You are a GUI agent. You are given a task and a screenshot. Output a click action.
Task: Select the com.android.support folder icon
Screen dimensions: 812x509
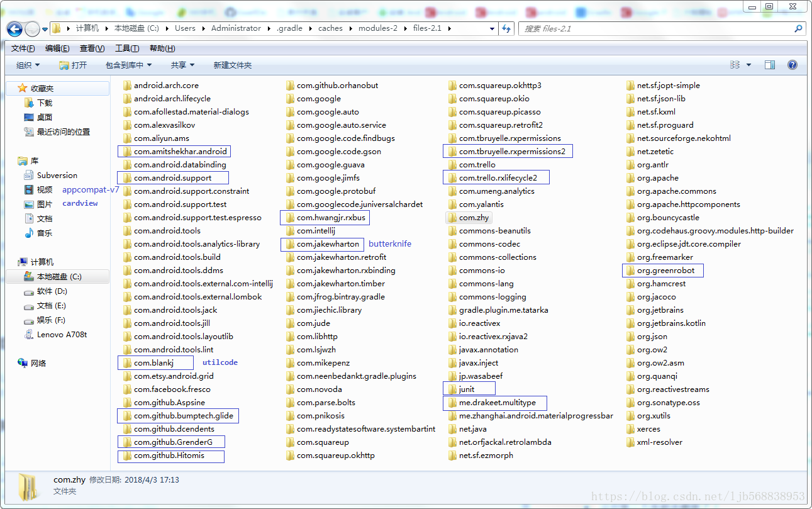tap(127, 178)
